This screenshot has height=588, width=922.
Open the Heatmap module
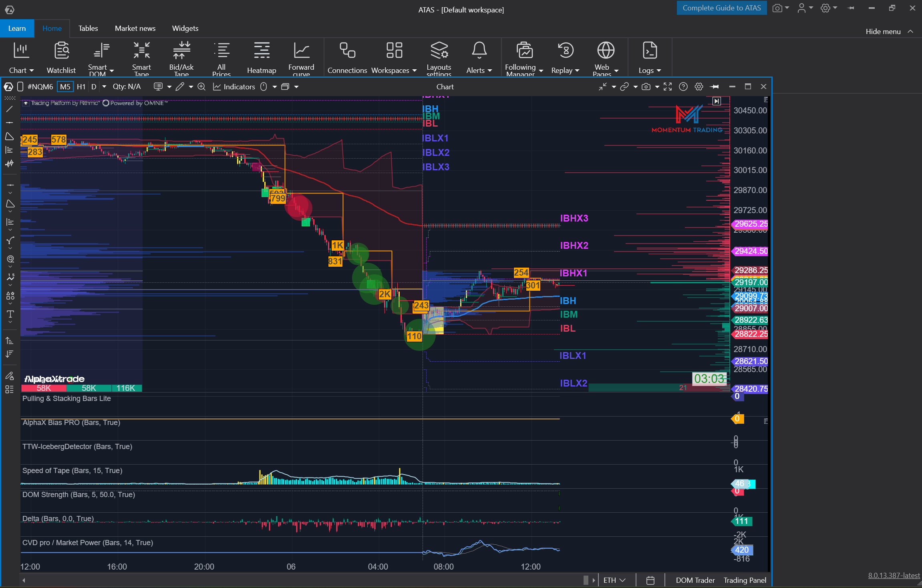click(262, 58)
